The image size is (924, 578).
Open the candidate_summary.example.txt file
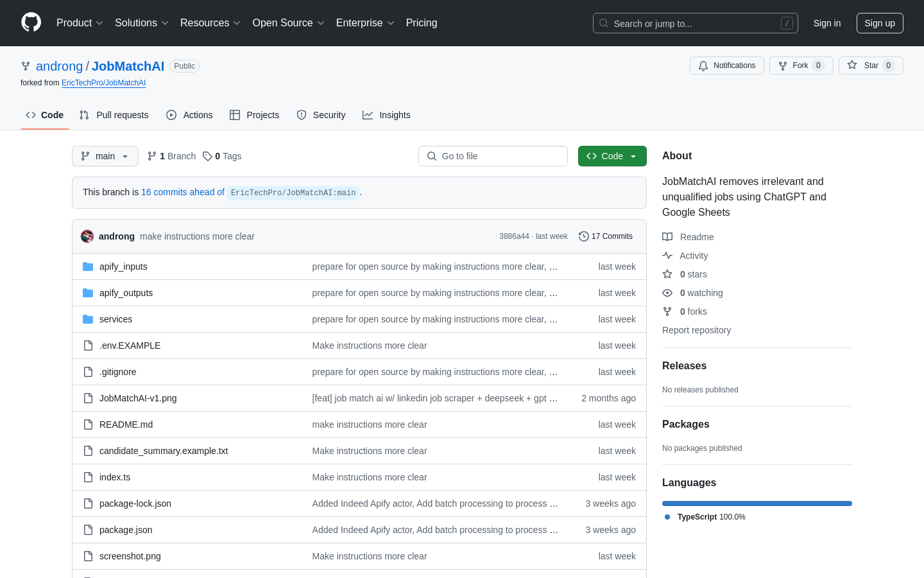(x=164, y=451)
